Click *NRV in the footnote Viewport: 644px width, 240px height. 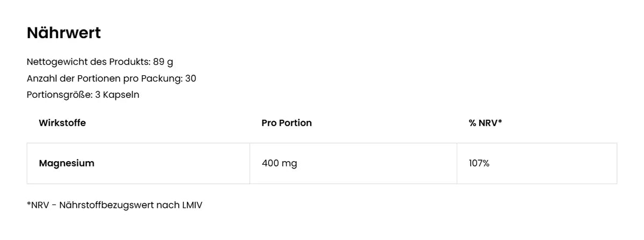(39, 205)
